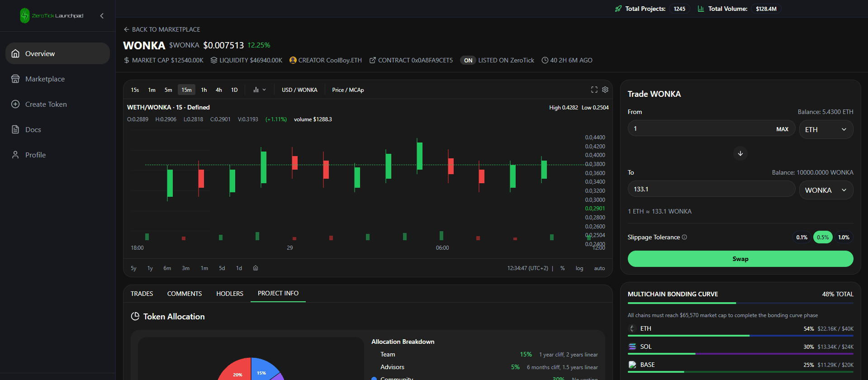Collapse the sidebar with the chevron arrow
Screen dimensions: 868x380
coord(102,16)
